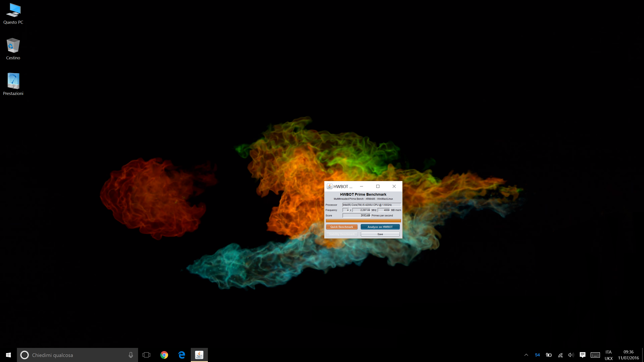Open the Prestazioni desktop shortcut
This screenshot has width=644, height=362.
[13, 84]
